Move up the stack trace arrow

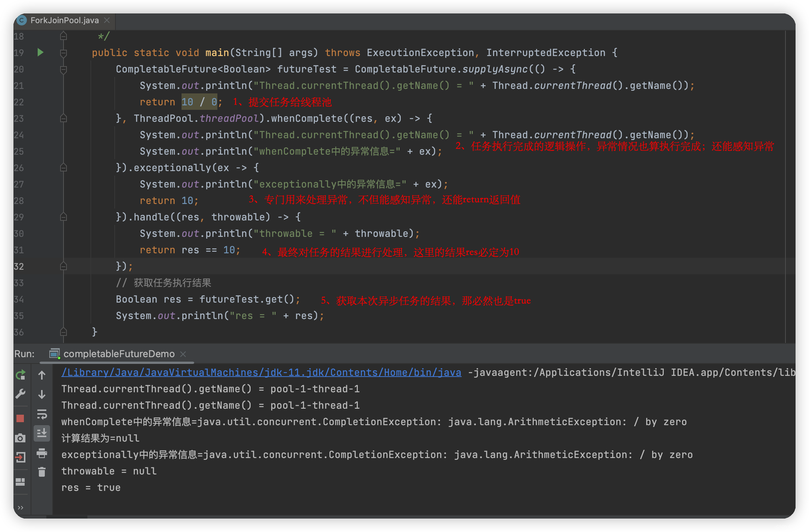(x=42, y=375)
